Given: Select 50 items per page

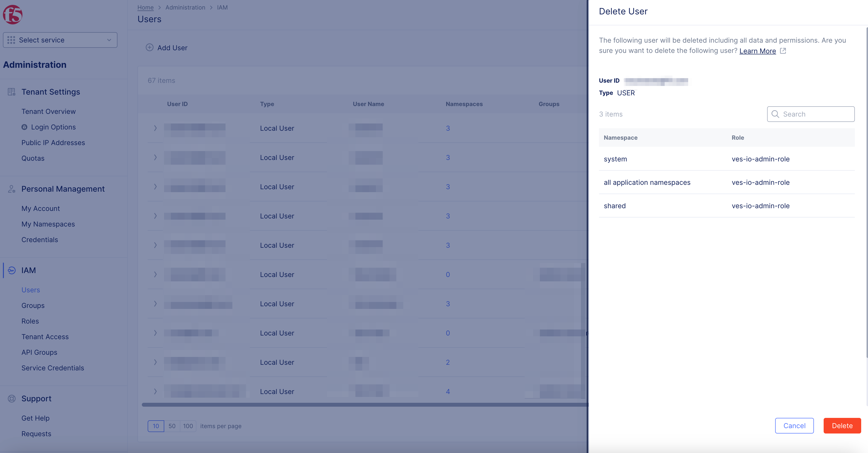Looking at the screenshot, I should (172, 426).
